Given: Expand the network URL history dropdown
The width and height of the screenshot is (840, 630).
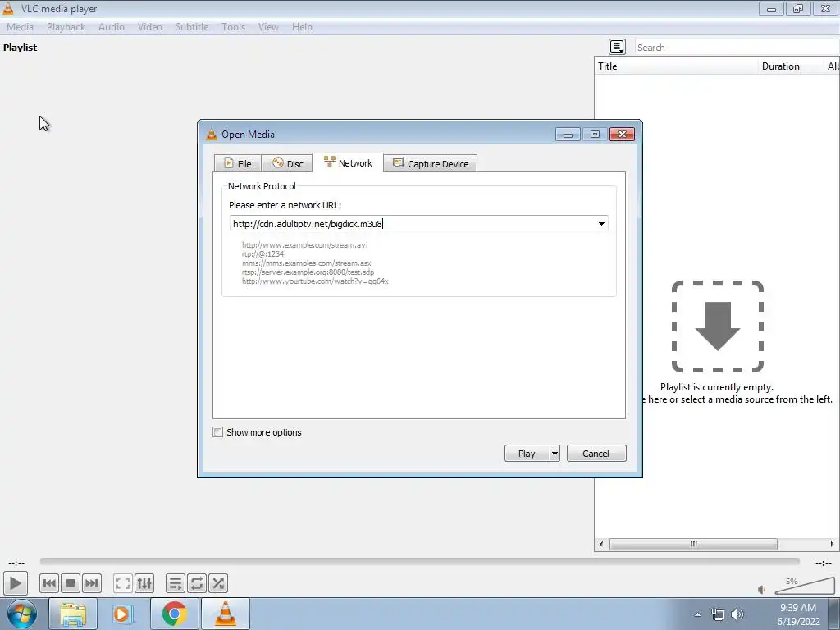Looking at the screenshot, I should [x=601, y=223].
